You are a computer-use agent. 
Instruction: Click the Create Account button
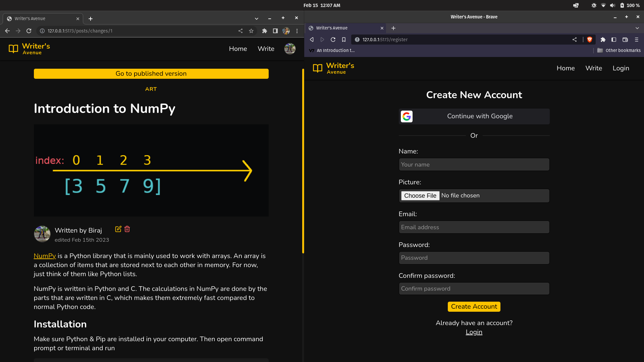(x=474, y=306)
